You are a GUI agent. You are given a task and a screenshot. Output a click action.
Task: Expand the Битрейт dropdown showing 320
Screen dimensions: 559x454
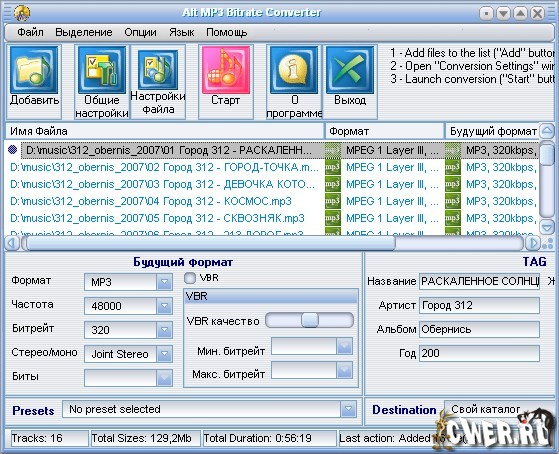tap(164, 330)
